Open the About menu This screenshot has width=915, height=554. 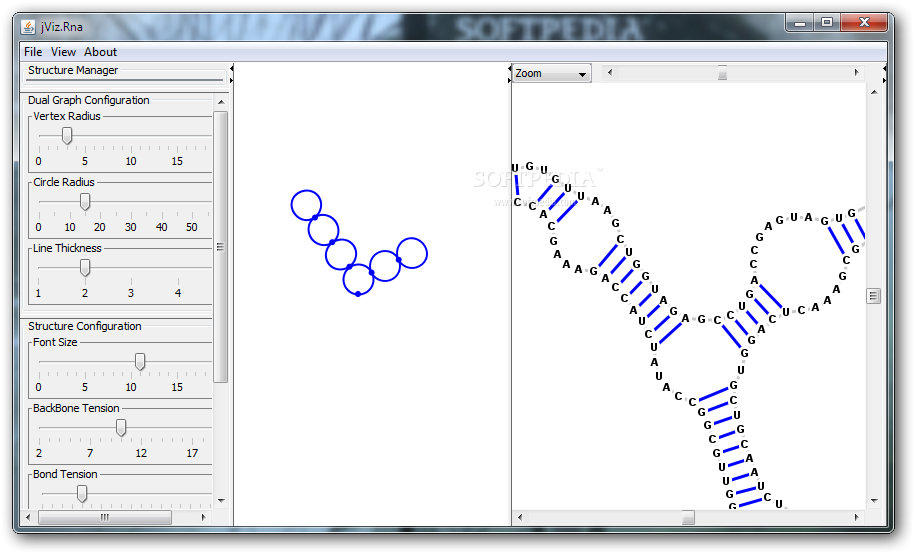[100, 52]
